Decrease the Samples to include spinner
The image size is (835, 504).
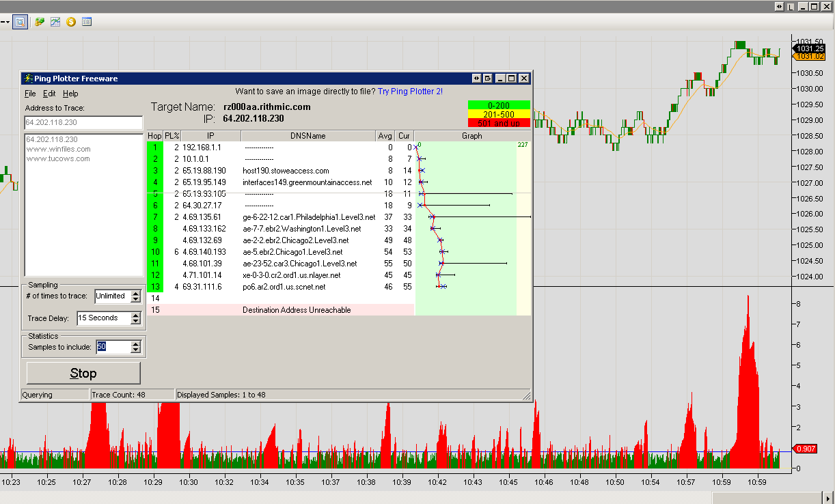click(135, 350)
